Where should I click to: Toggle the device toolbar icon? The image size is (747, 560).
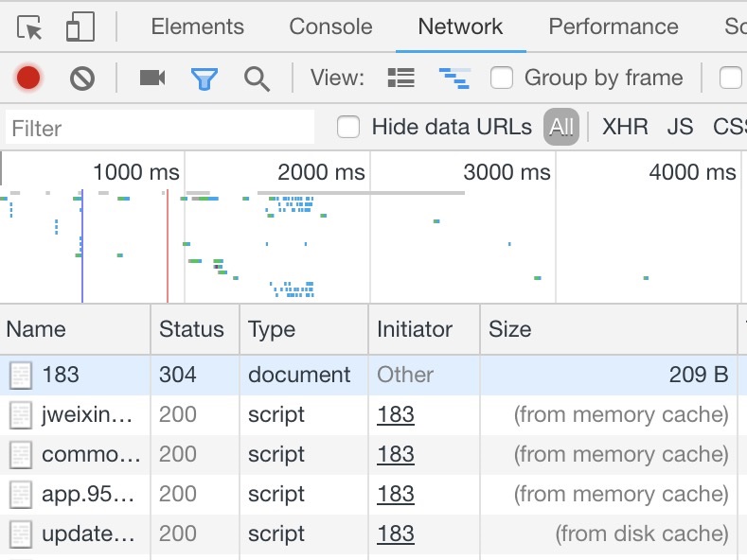pos(80,27)
